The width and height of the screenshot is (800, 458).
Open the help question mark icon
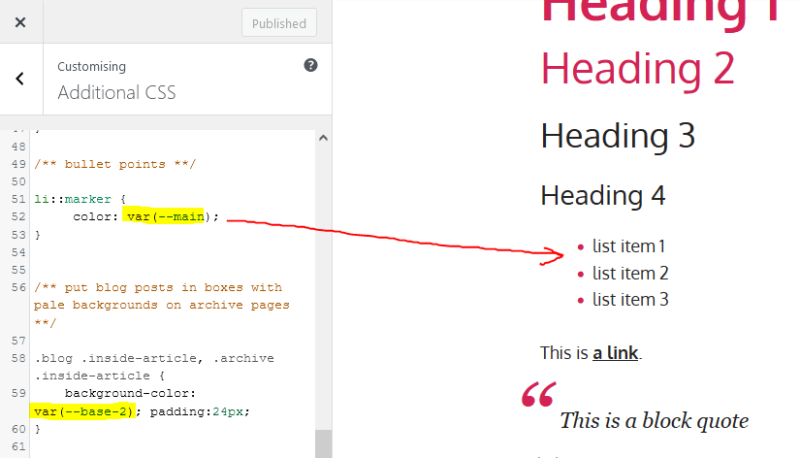(x=310, y=65)
